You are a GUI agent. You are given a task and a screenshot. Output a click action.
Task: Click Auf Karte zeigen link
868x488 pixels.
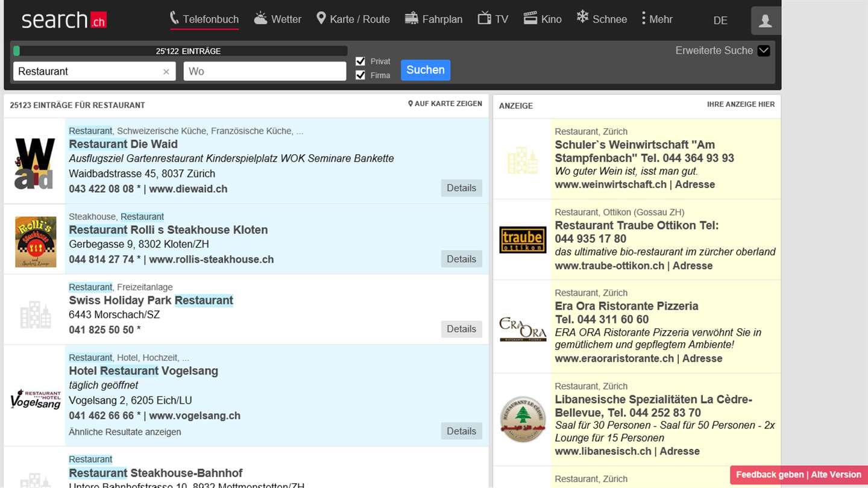[x=445, y=104]
